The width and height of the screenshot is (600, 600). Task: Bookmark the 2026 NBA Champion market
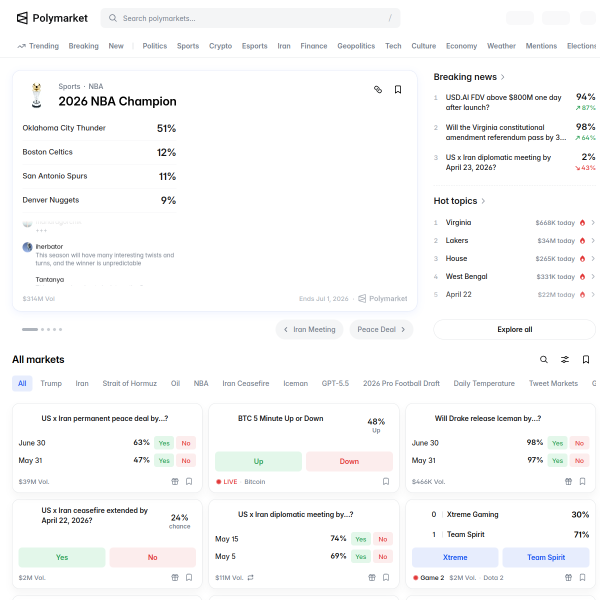[398, 89]
